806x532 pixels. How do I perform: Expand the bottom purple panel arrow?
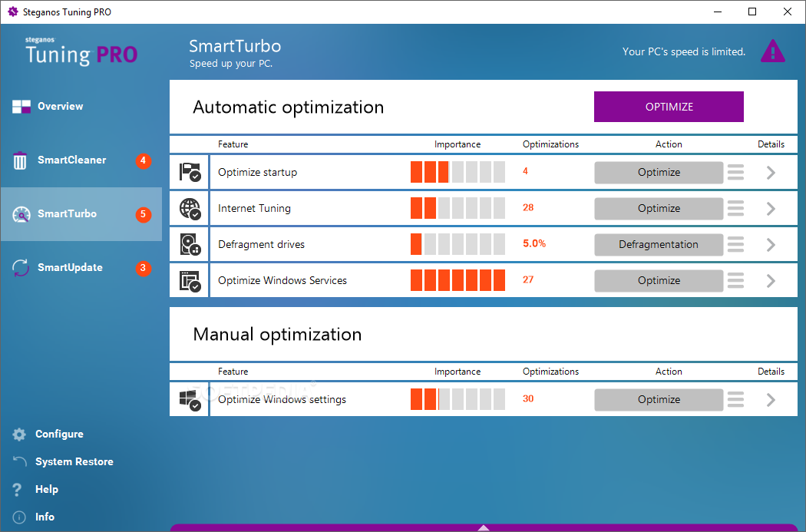483,527
